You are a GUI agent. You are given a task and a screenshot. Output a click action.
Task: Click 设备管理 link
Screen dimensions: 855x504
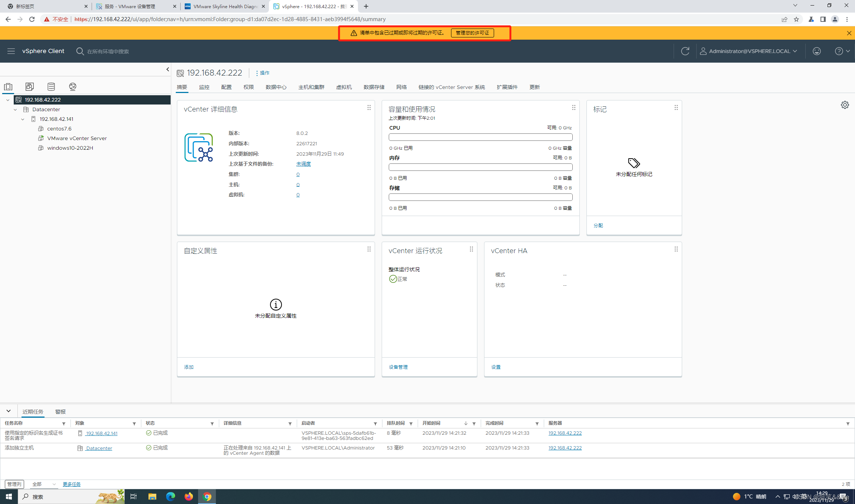coord(398,367)
